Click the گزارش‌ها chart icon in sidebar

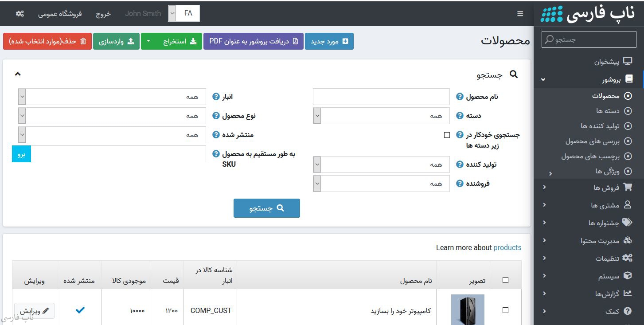(x=628, y=293)
